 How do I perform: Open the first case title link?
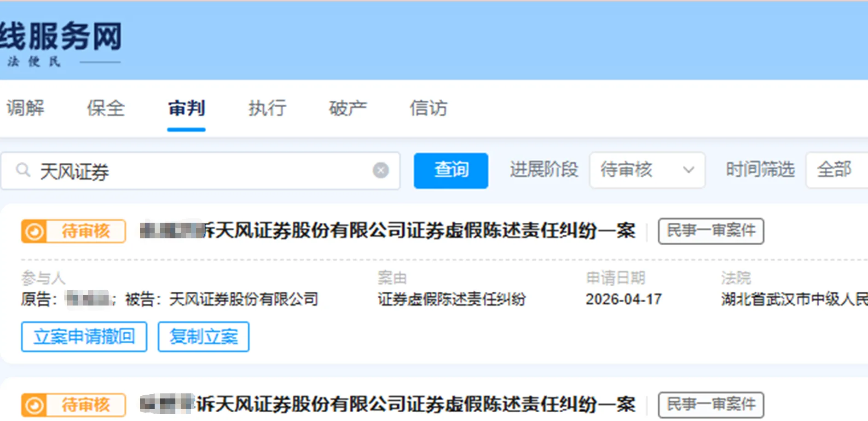click(388, 231)
